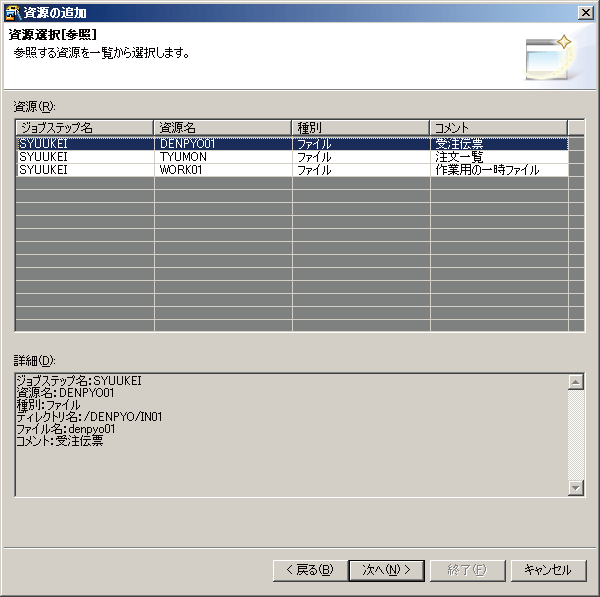Click the disabled 終了(F) finish button
Viewport: 600px width, 597px height.
click(x=468, y=570)
